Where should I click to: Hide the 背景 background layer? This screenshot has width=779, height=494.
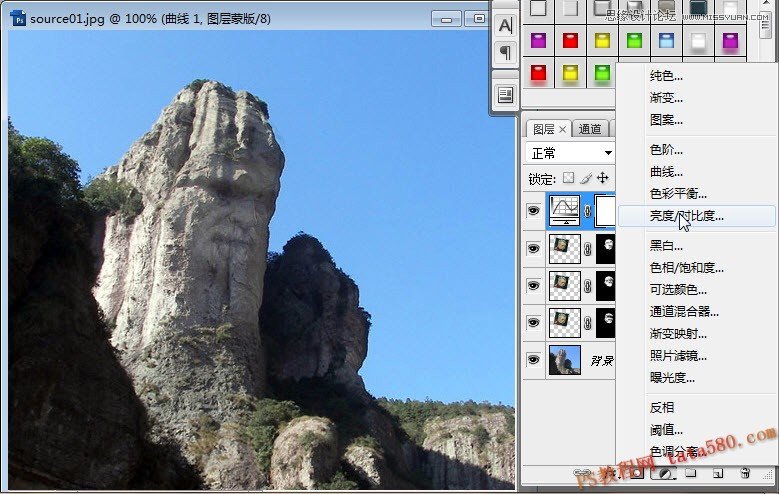(x=534, y=359)
